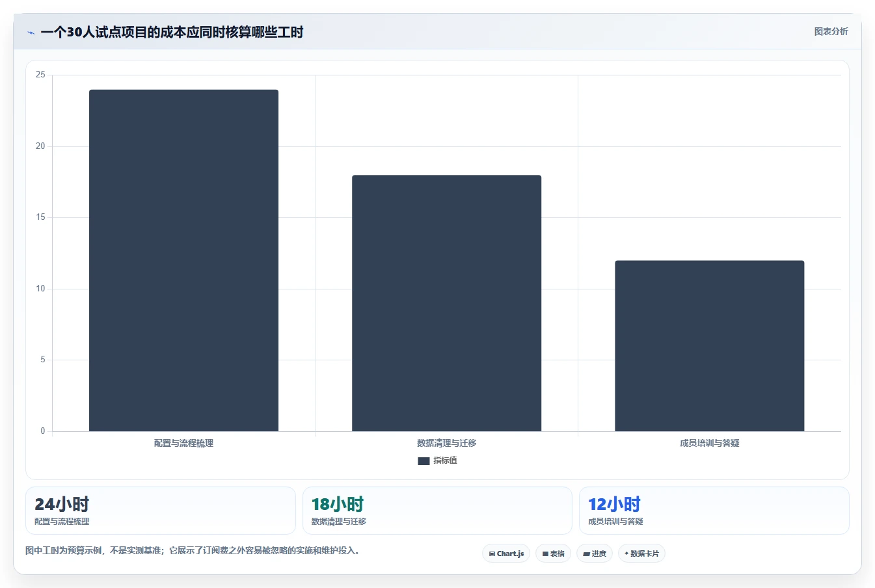Click the y-axis value 25

tap(40, 75)
